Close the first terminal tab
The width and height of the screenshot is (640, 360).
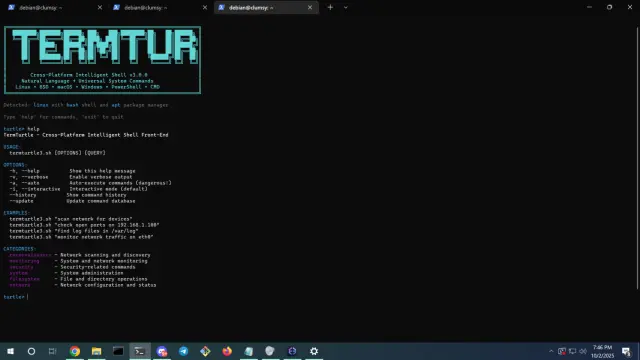click(x=100, y=7)
